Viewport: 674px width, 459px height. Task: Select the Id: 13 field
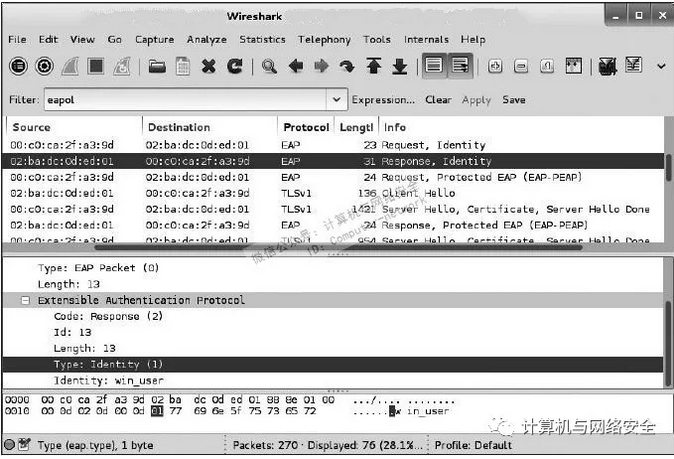point(72,332)
